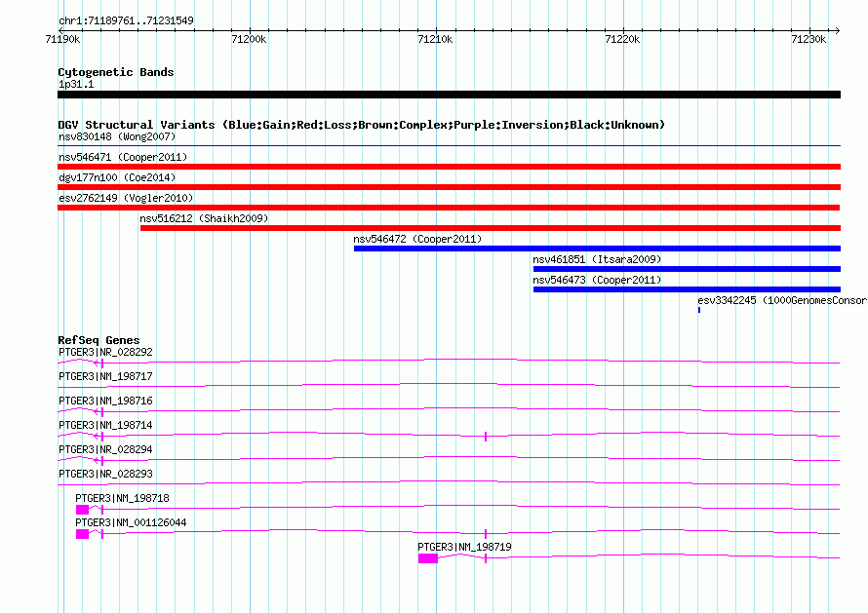Click the exon tick on the NR_028292 transcript
The height and width of the screenshot is (613, 868).
point(102,364)
